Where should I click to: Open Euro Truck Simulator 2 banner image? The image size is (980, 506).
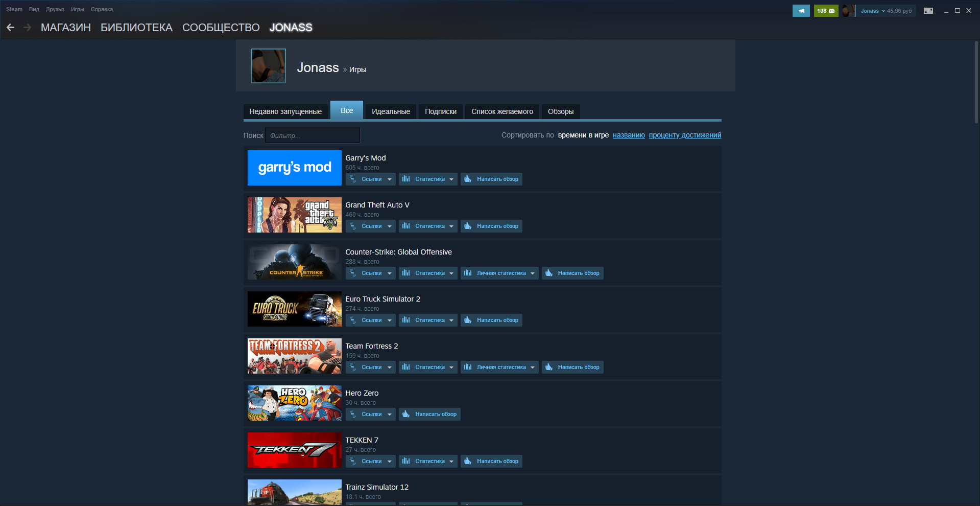[295, 309]
